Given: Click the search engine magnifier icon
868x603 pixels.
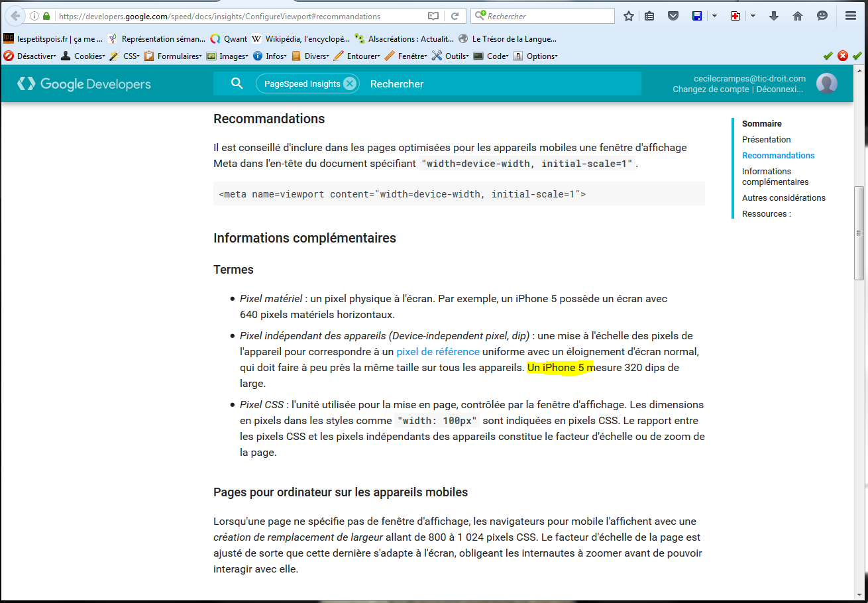Looking at the screenshot, I should (481, 16).
